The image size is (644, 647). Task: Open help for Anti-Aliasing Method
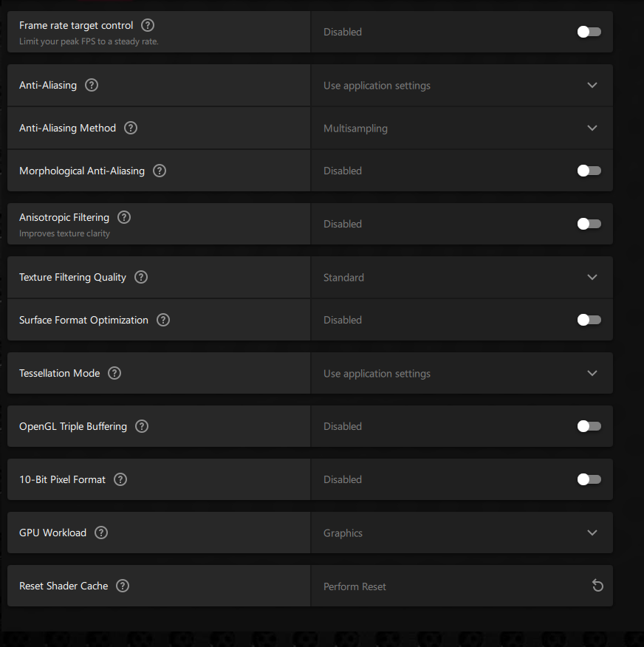[x=131, y=128]
